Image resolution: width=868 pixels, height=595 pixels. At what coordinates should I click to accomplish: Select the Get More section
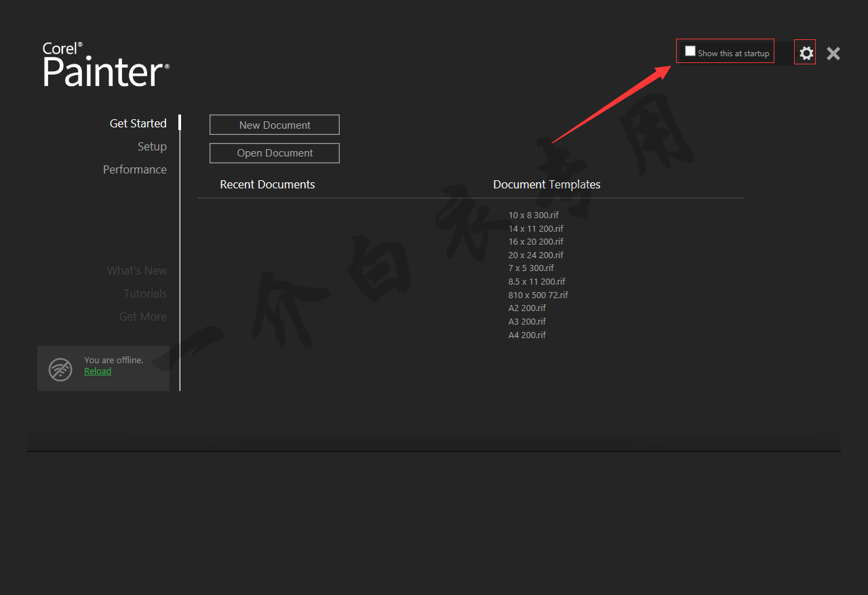pyautogui.click(x=143, y=316)
